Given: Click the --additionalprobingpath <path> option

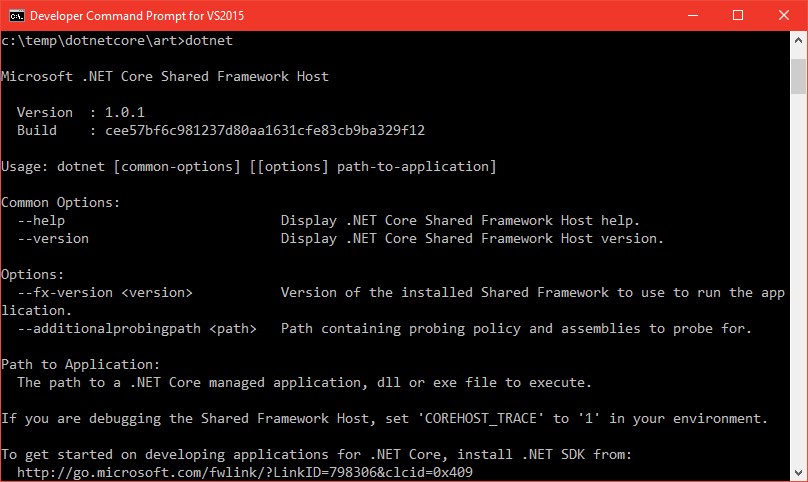Looking at the screenshot, I should (x=137, y=329).
